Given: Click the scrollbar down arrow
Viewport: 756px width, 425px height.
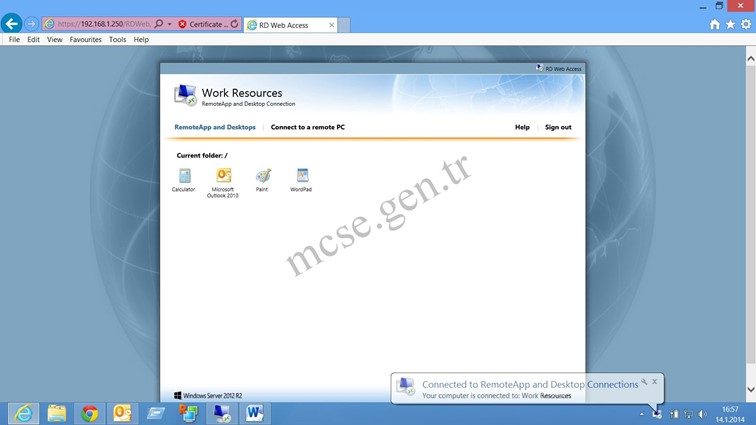Looking at the screenshot, I should (751, 389).
